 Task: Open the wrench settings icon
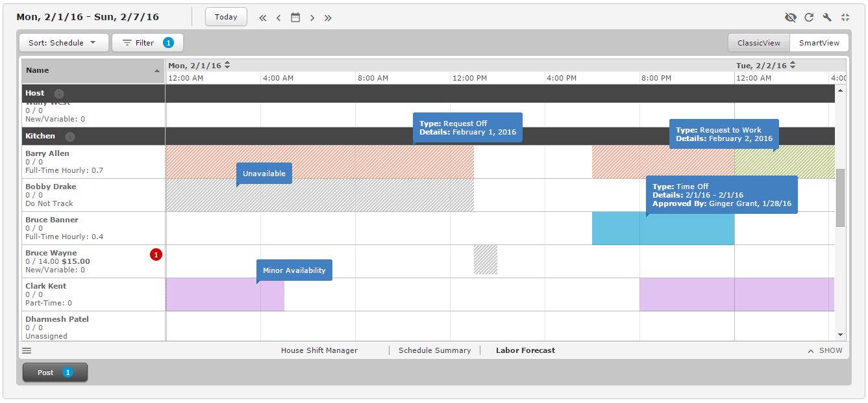coord(827,18)
